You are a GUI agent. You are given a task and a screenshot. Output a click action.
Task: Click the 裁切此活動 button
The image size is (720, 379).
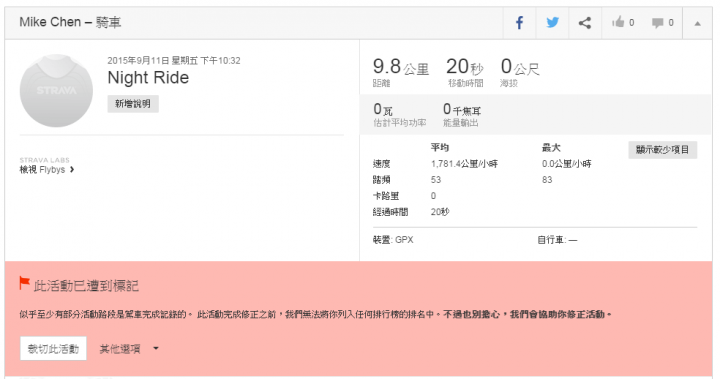coord(53,349)
